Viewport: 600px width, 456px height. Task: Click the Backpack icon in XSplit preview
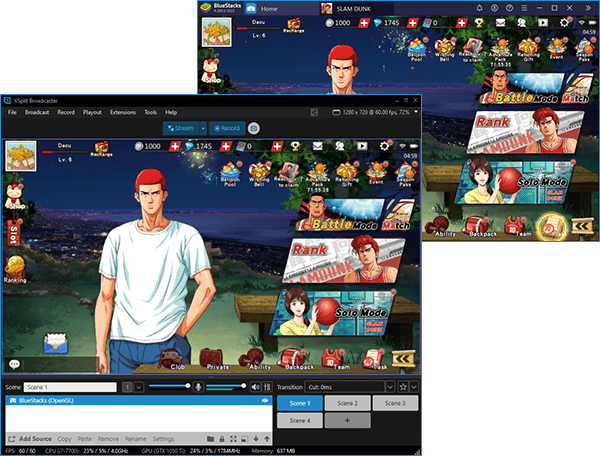pos(294,359)
